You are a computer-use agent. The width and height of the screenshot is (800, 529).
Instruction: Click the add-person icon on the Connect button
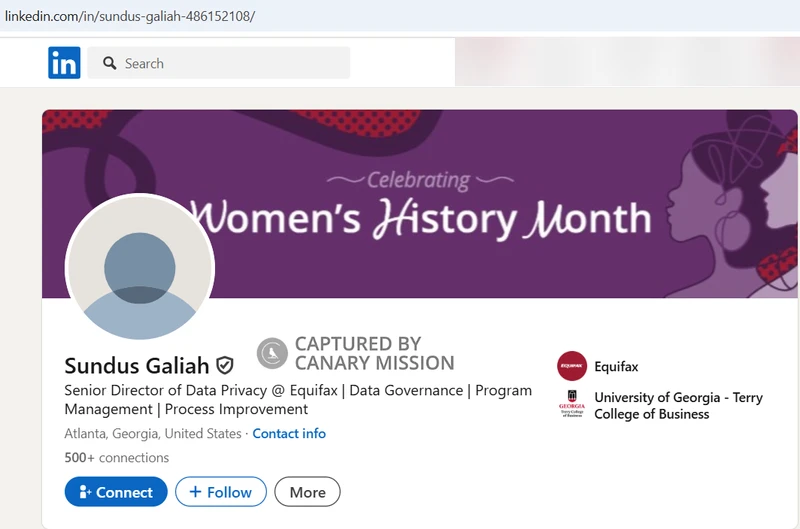(85, 492)
